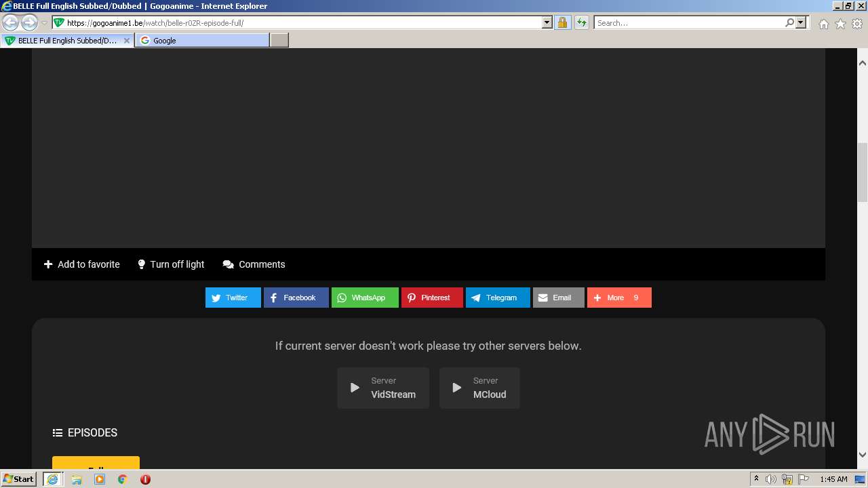This screenshot has width=868, height=488.
Task: Click the site favicon in address bar
Action: coord(59,22)
